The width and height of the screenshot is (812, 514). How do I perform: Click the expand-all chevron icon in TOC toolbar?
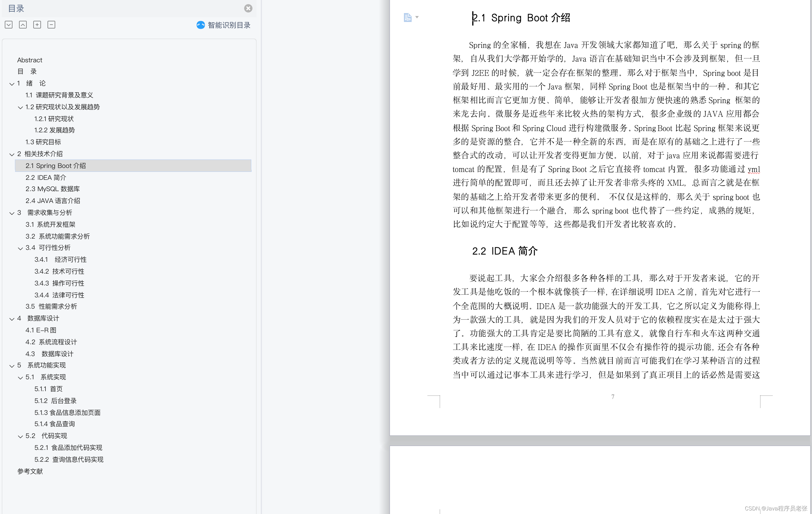8,24
